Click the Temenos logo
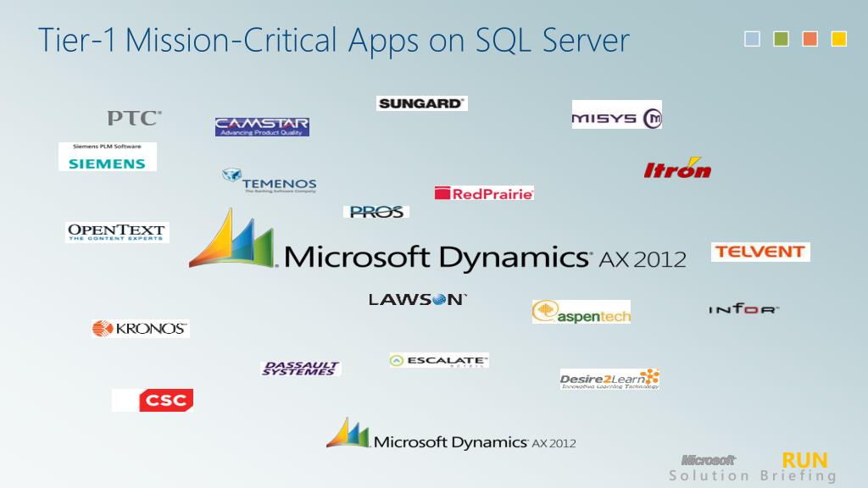Viewport: 868px width, 488px height. [x=270, y=181]
